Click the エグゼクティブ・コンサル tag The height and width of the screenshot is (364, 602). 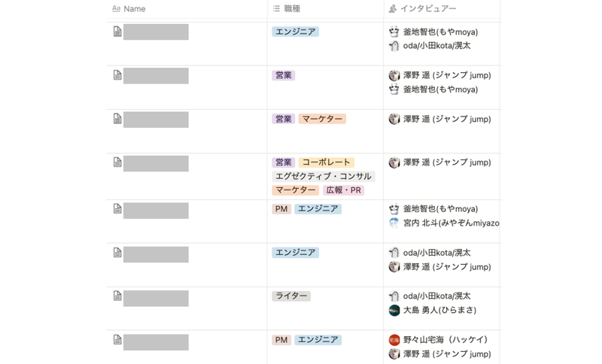coord(323,177)
